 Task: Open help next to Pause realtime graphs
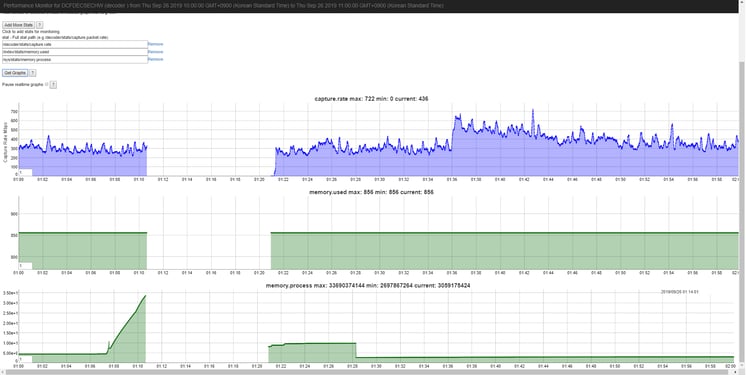(53, 84)
